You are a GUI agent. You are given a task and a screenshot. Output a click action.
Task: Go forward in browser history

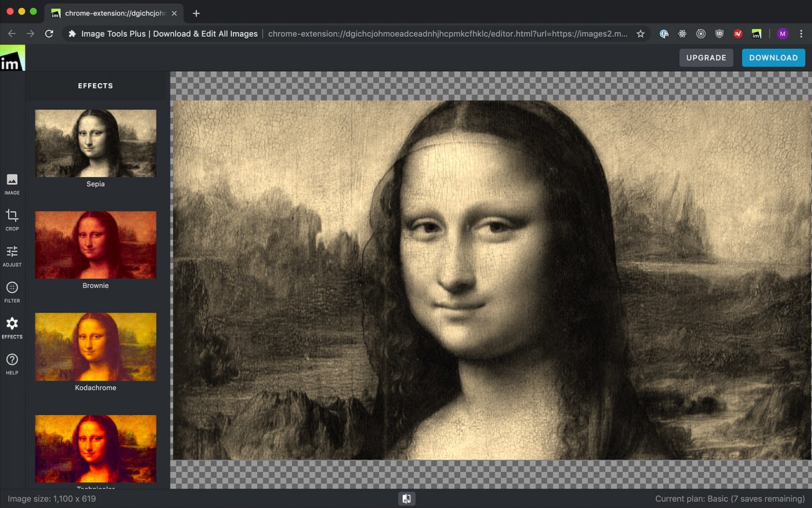point(30,34)
